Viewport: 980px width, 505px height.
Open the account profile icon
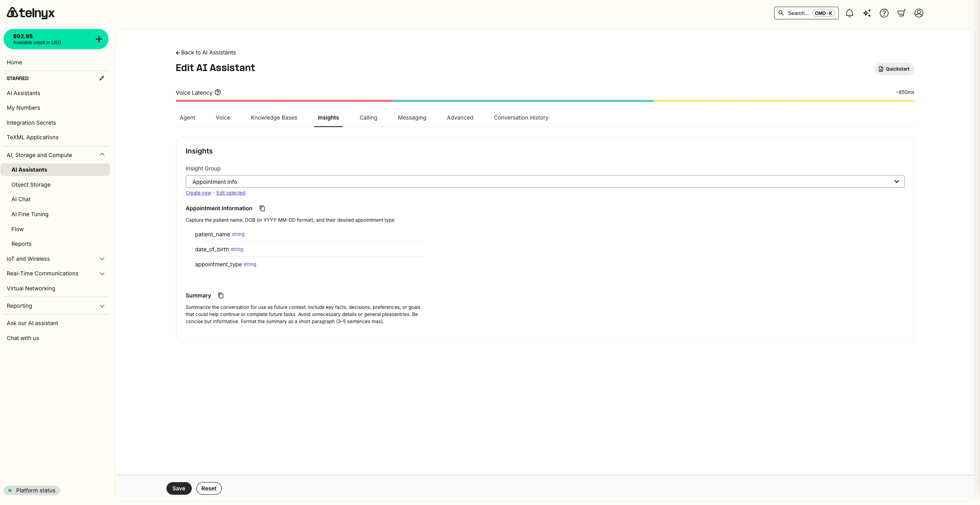point(919,13)
